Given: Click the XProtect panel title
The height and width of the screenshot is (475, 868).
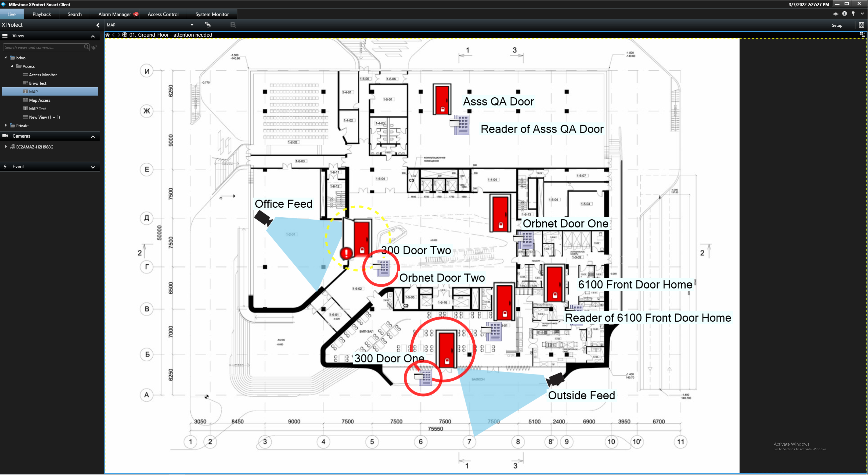Looking at the screenshot, I should (x=12, y=25).
